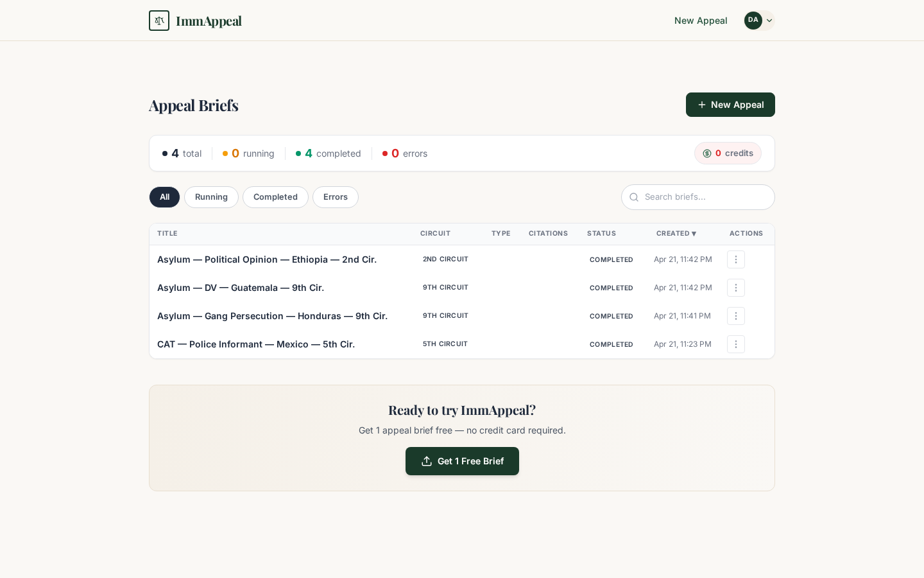Click the 5TH CIRCUIT tag
This screenshot has width=924, height=578.
coord(445,344)
